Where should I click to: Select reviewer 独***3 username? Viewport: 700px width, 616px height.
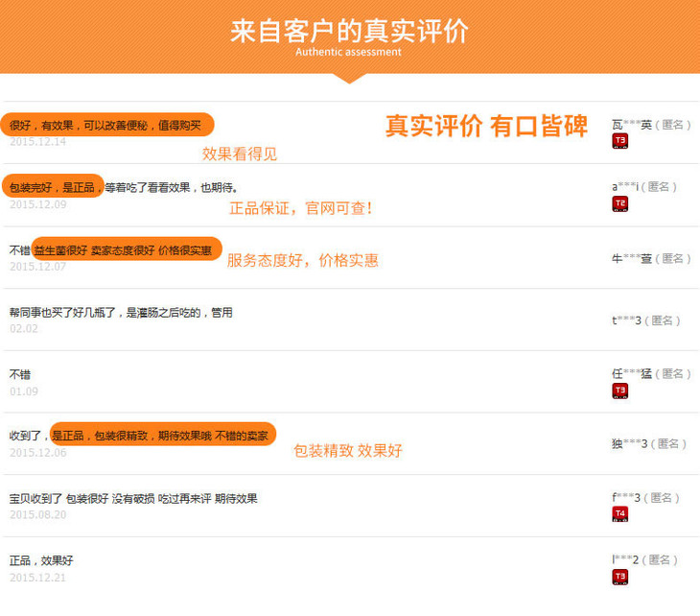click(x=629, y=443)
